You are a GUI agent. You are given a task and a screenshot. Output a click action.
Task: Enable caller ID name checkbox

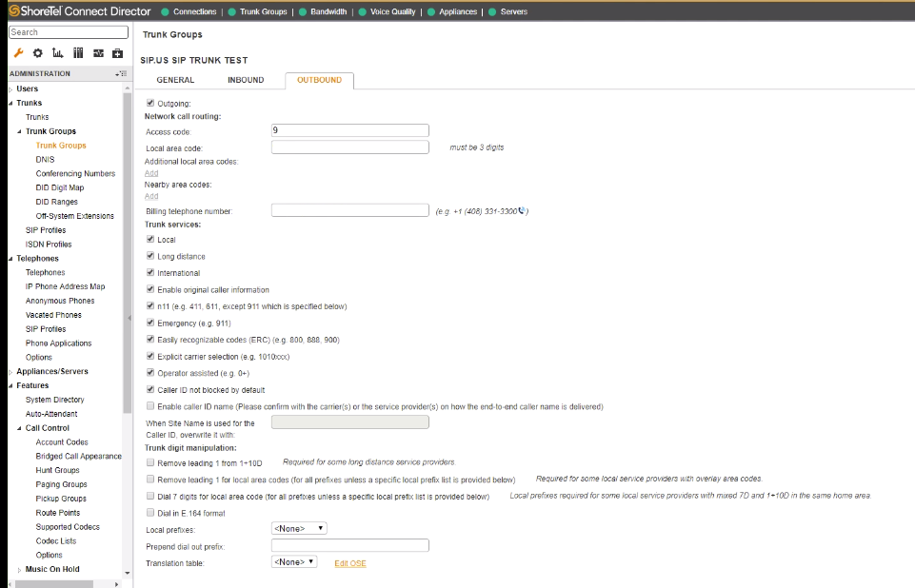[150, 405]
